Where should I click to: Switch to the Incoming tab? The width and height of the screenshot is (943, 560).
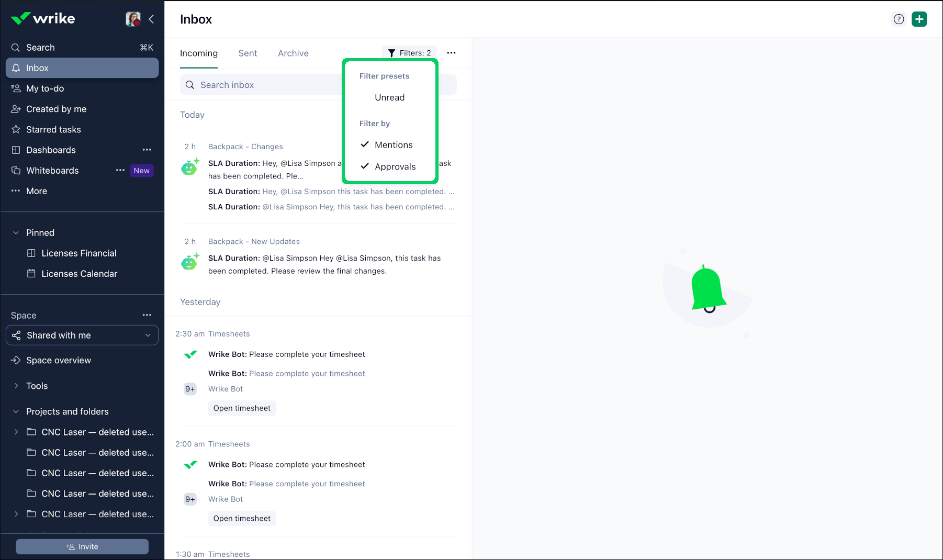click(199, 53)
